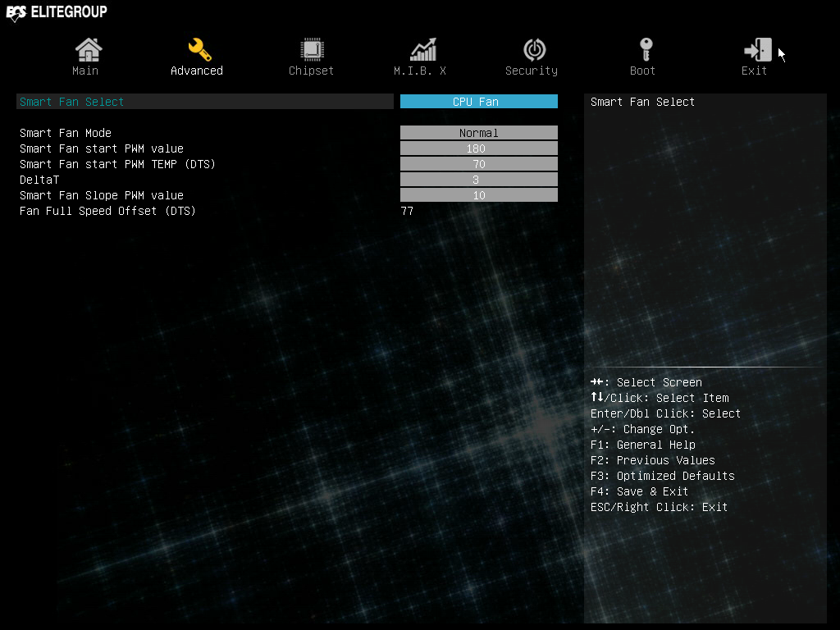Select Smart Fan start PWM value label
Image resolution: width=840 pixels, height=630 pixels.
click(102, 148)
